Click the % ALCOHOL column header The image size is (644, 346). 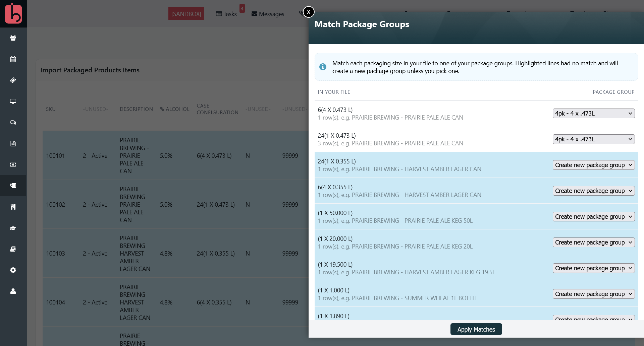tap(175, 109)
